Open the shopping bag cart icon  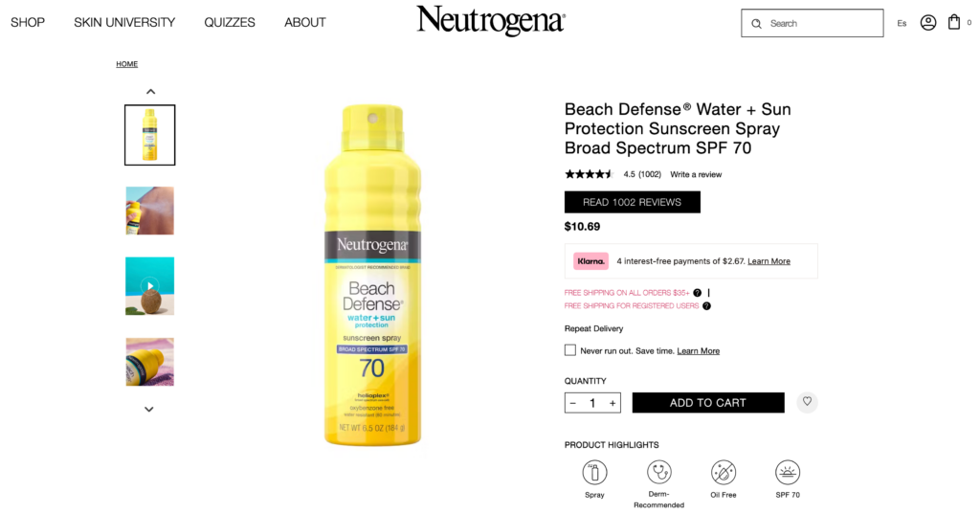click(954, 23)
